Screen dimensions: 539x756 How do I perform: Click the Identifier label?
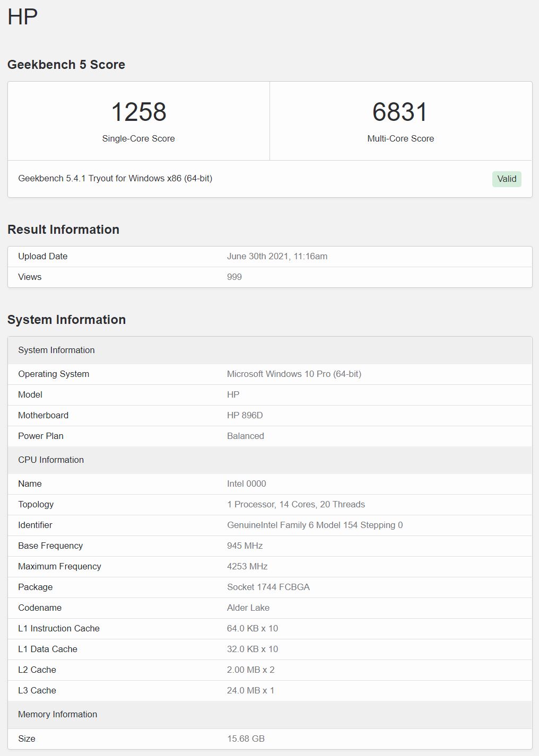pos(35,525)
